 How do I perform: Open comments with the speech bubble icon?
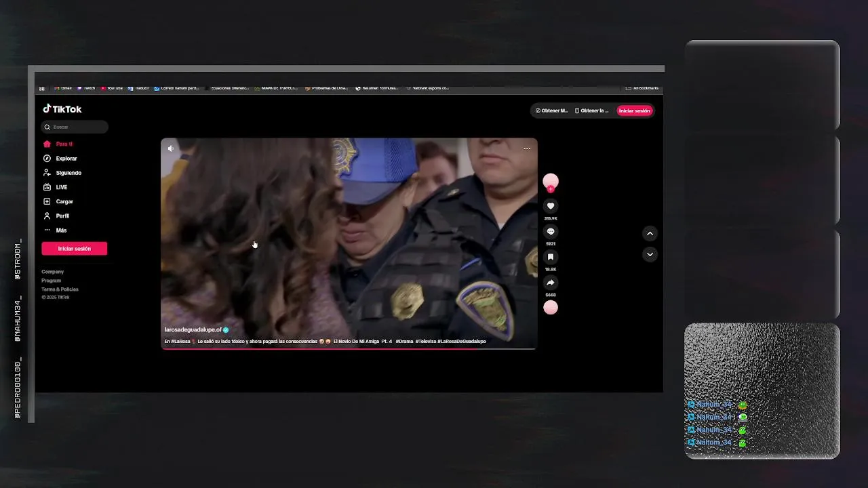click(551, 232)
